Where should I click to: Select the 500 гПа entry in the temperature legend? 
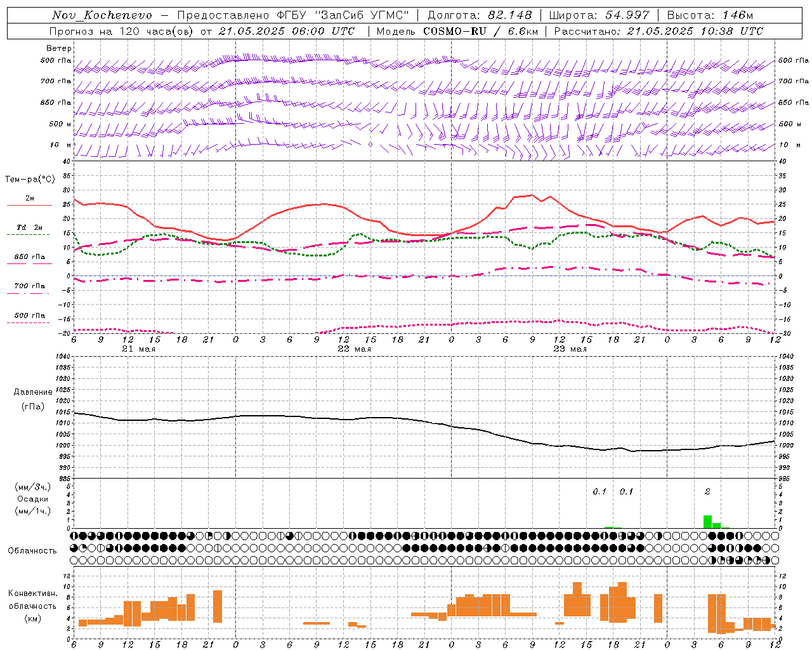tap(29, 315)
